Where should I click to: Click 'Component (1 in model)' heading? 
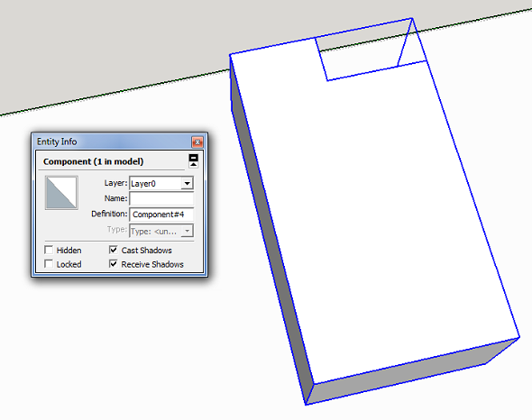(x=93, y=161)
